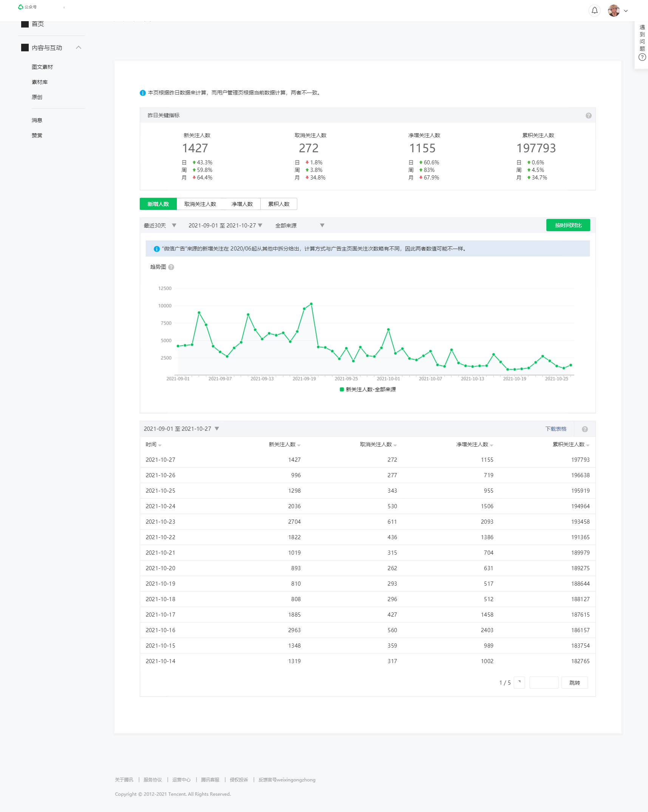The image size is (648, 812).
Task: Click the 按时间对比 button
Action: (568, 225)
